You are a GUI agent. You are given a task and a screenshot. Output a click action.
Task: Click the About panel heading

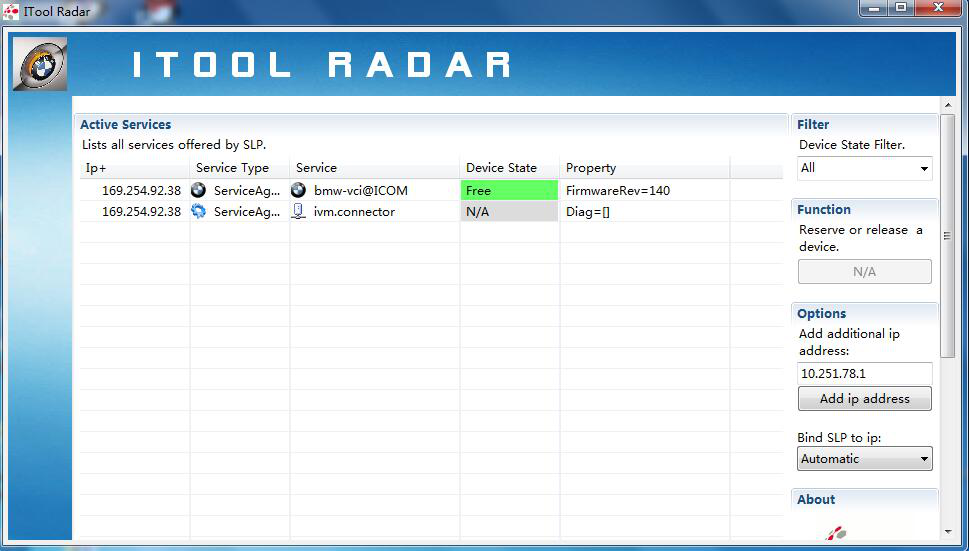(x=816, y=500)
